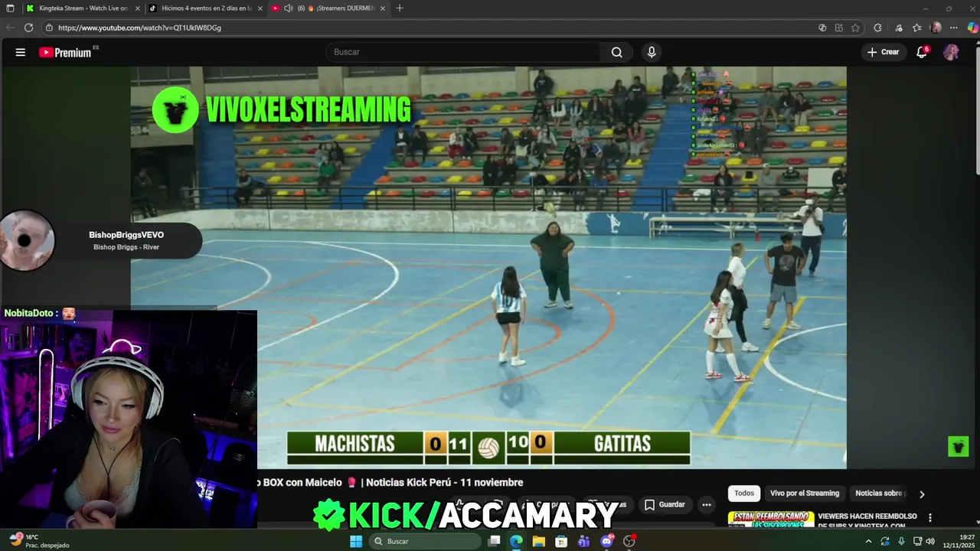Open VIEWERS HACEN REEMBOLSO video title
The width and height of the screenshot is (980, 551).
[867, 520]
